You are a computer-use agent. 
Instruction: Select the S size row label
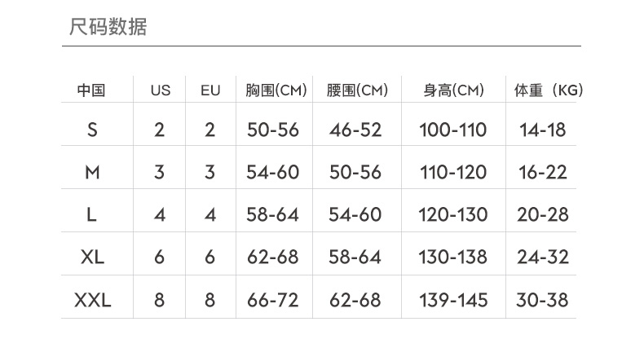pyautogui.click(x=91, y=130)
